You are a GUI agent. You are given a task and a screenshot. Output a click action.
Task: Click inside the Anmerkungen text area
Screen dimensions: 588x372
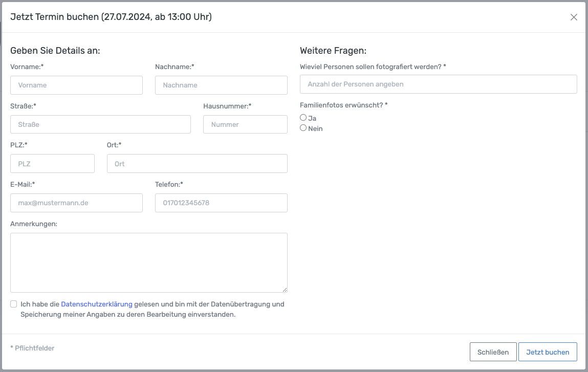[x=148, y=262]
